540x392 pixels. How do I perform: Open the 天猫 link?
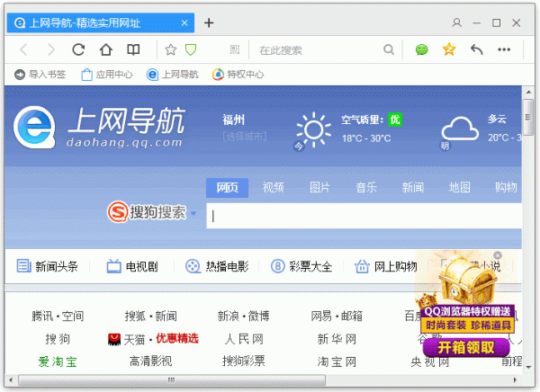click(134, 340)
